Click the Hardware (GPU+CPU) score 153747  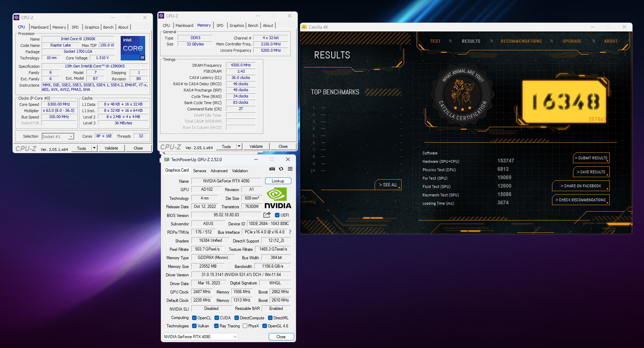(x=506, y=161)
